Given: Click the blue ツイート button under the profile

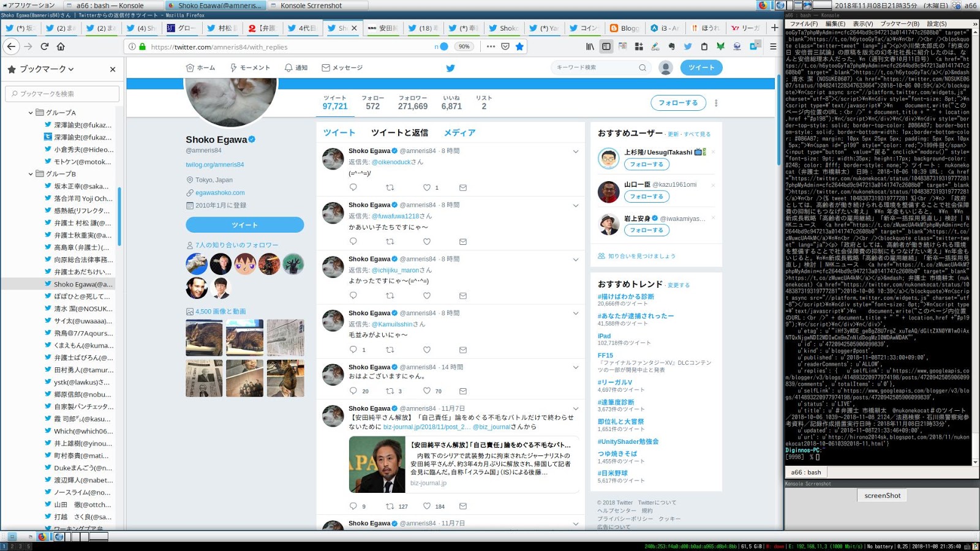Looking at the screenshot, I should coord(244,225).
